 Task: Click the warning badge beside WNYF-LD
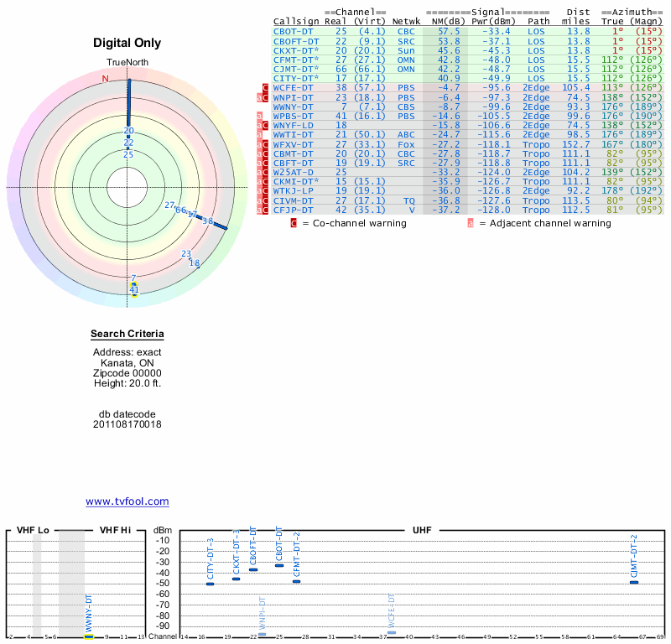263,126
